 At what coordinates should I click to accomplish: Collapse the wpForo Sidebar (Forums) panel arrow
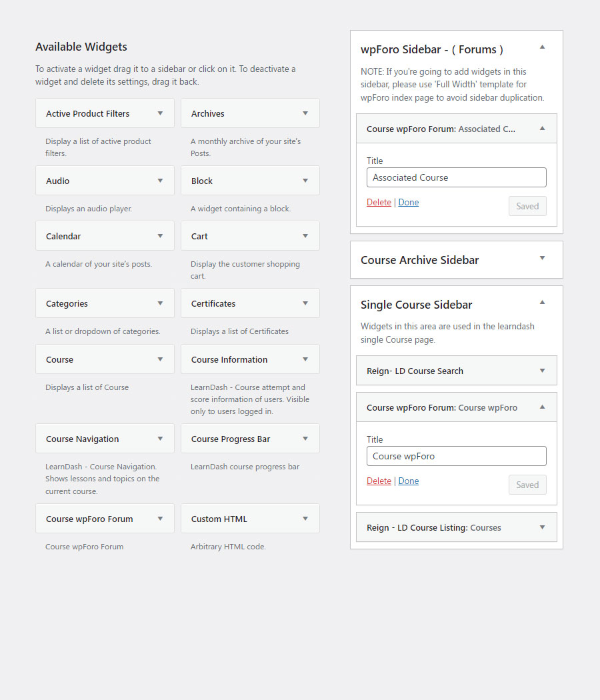pyautogui.click(x=543, y=47)
